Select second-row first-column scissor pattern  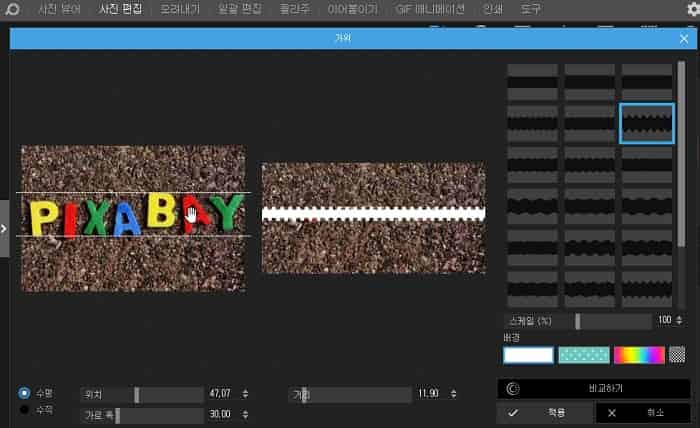point(533,124)
